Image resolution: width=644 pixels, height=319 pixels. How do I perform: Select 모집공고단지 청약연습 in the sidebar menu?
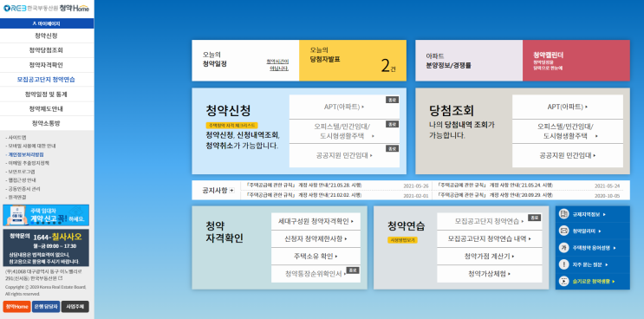tap(47, 79)
